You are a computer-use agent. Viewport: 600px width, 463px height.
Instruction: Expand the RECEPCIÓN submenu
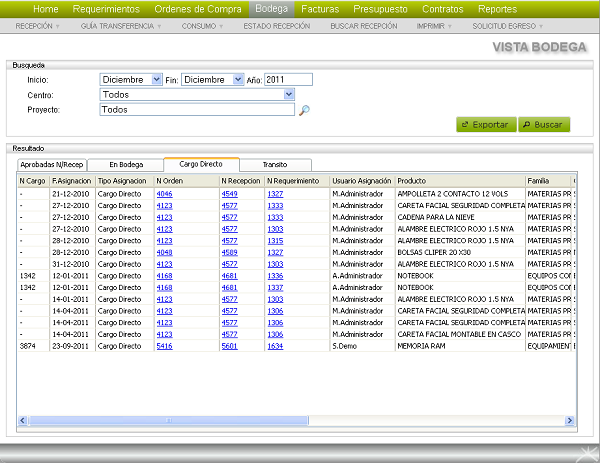click(x=37, y=26)
